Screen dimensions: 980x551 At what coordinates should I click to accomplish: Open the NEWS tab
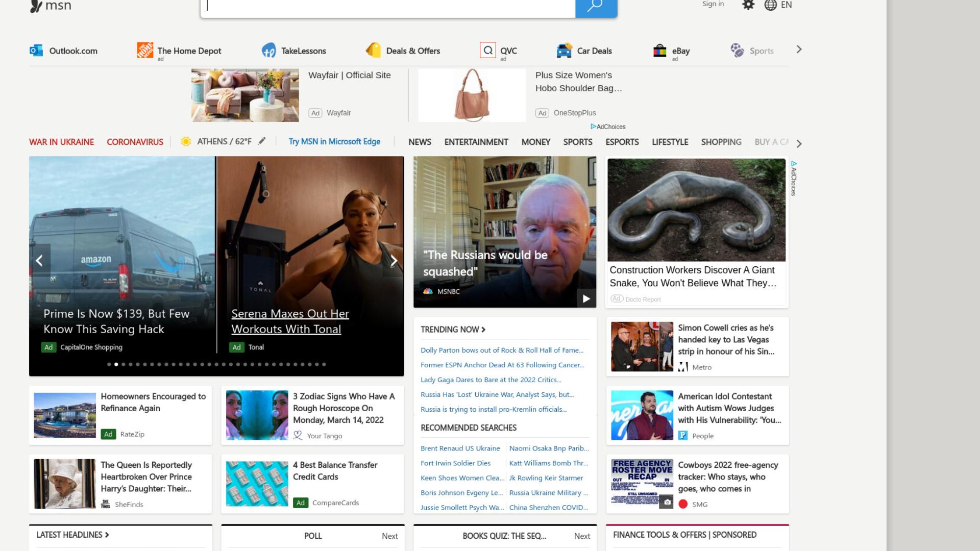pyautogui.click(x=420, y=142)
